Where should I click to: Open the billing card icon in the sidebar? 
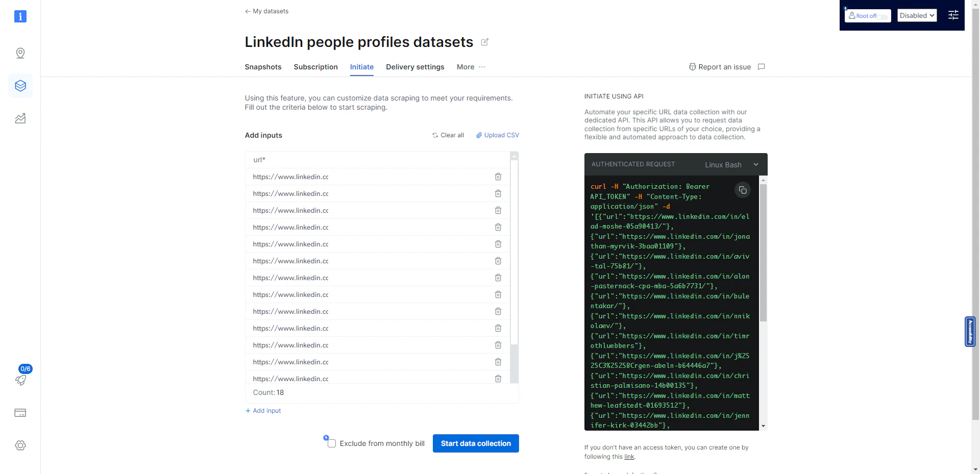click(20, 413)
